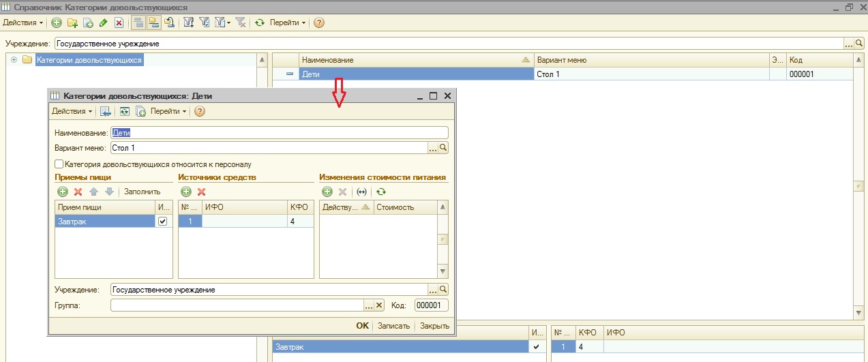This screenshot has height=362, width=868.
Task: Open the Действия menu in main toolbar
Action: click(x=23, y=22)
